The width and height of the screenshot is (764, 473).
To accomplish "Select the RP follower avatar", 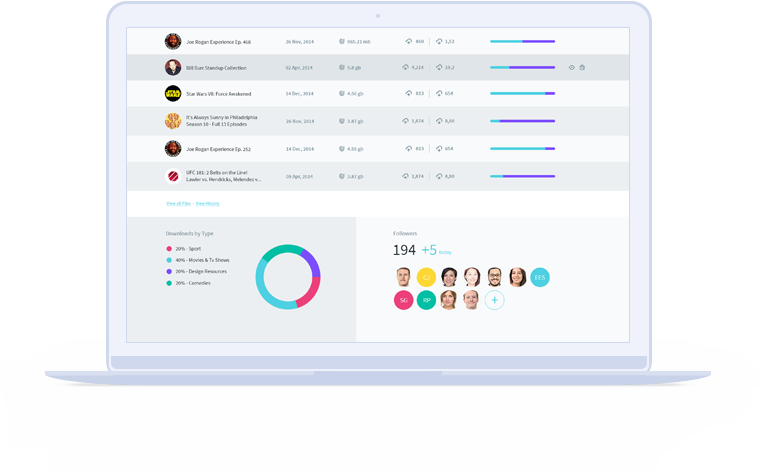I will (426, 300).
